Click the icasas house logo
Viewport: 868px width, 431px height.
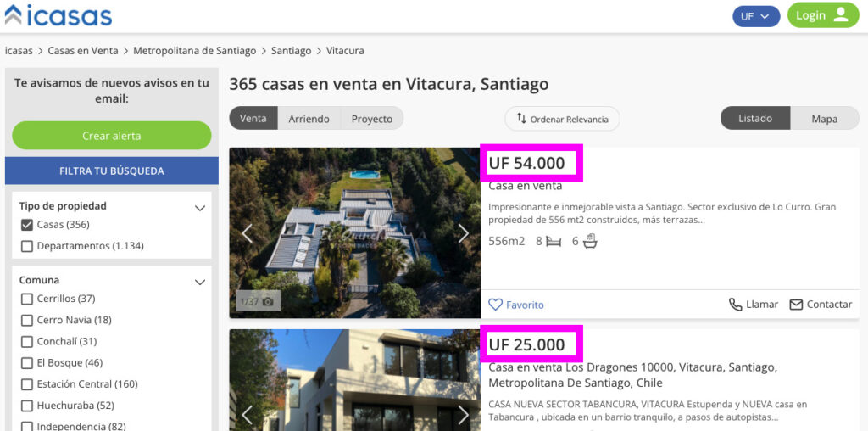14,15
